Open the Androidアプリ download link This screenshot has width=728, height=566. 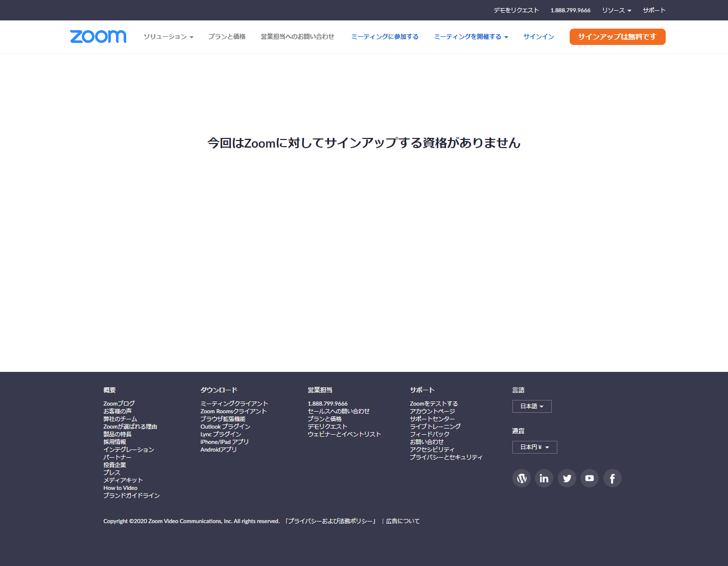[x=219, y=450]
